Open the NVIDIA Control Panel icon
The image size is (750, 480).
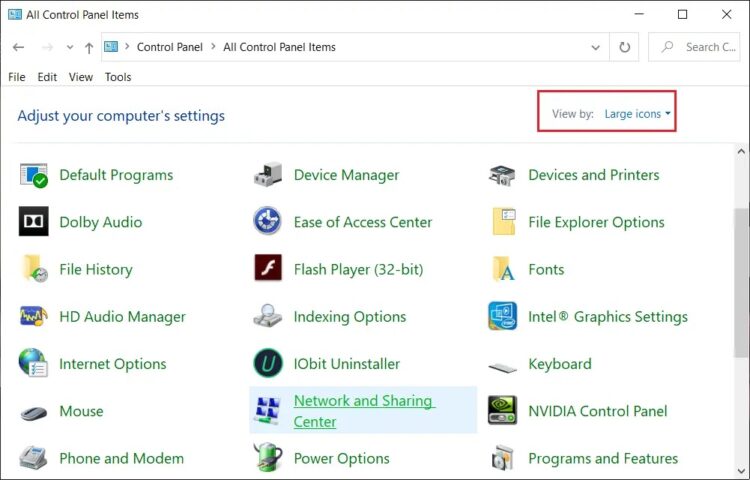[x=502, y=410]
